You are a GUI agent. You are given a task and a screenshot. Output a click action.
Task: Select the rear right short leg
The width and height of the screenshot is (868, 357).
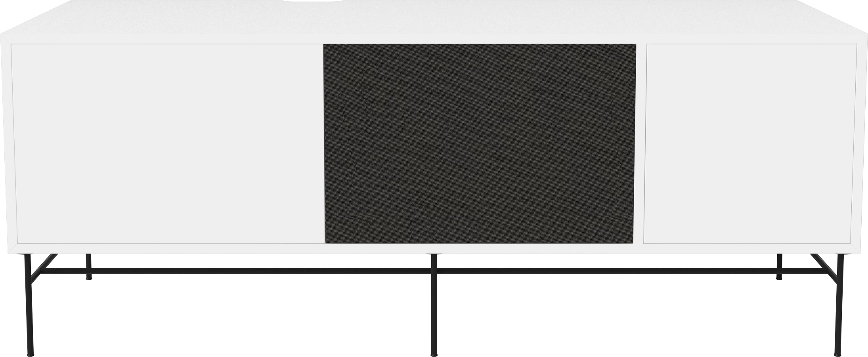pos(779,266)
